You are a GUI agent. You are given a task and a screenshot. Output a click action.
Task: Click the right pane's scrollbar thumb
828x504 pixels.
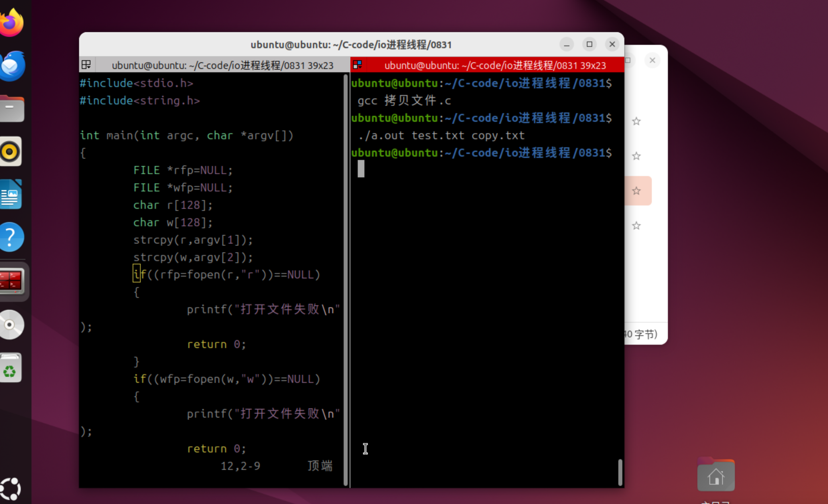pyautogui.click(x=620, y=472)
